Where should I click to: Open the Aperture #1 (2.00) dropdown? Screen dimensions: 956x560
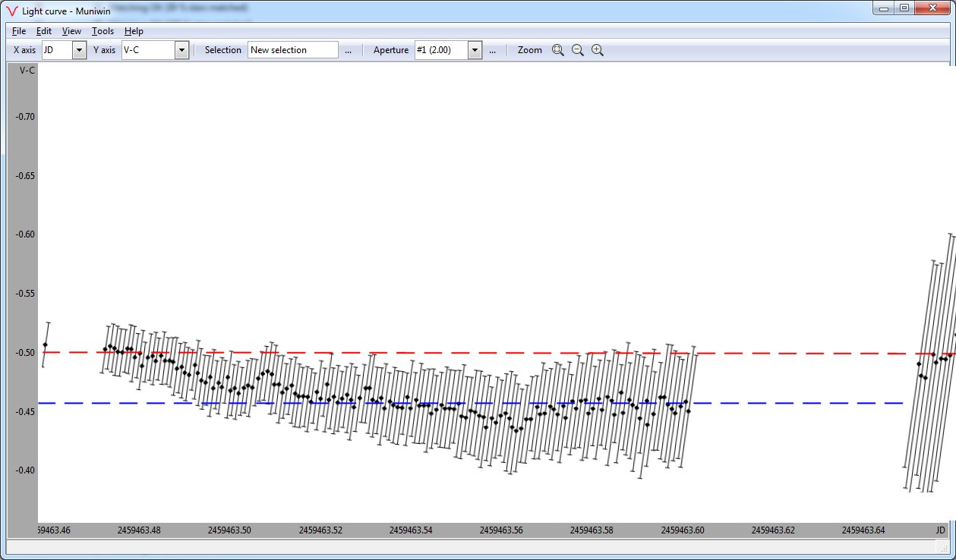(x=475, y=50)
